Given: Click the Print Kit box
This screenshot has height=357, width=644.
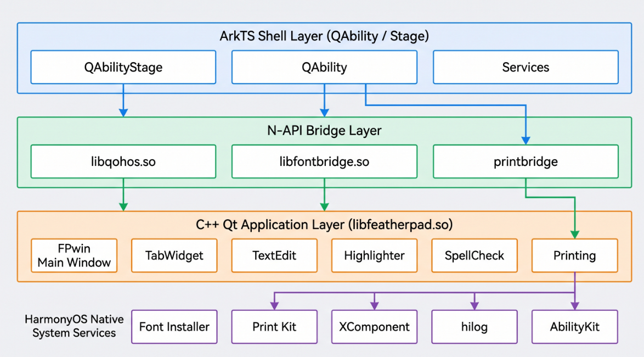Looking at the screenshot, I should (x=274, y=327).
